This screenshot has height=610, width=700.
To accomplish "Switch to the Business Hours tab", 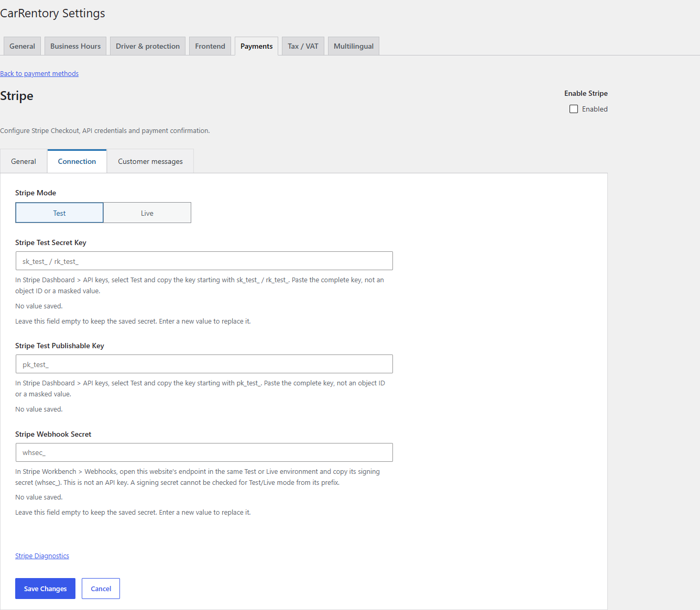I will click(75, 46).
